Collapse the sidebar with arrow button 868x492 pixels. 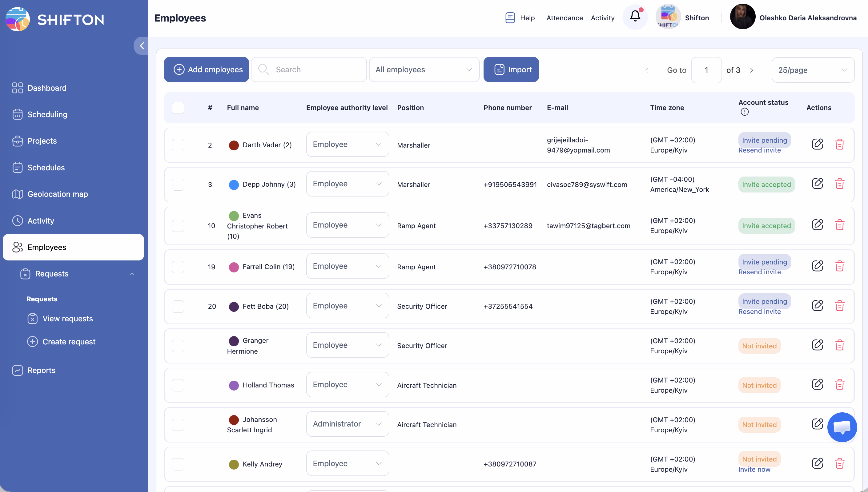pos(142,46)
